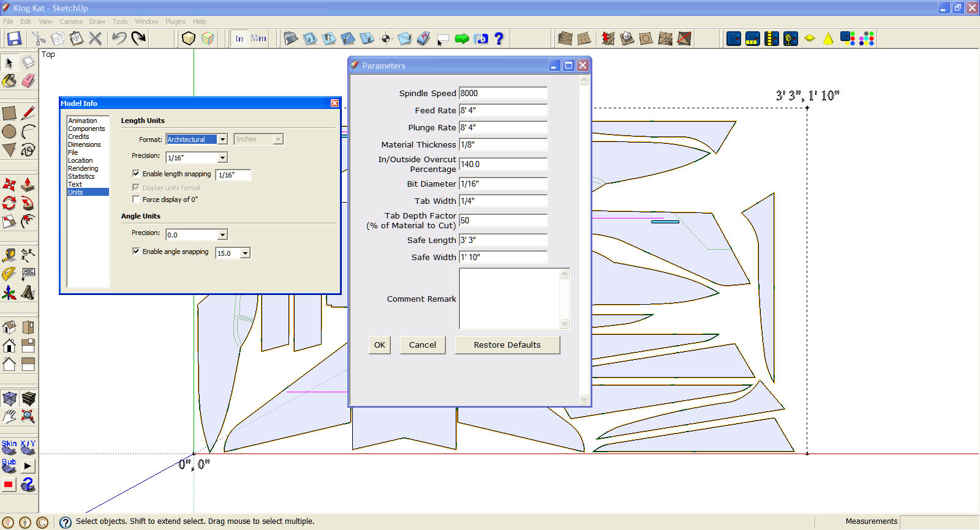
Task: Click the Save icon in toolbar
Action: coord(13,39)
